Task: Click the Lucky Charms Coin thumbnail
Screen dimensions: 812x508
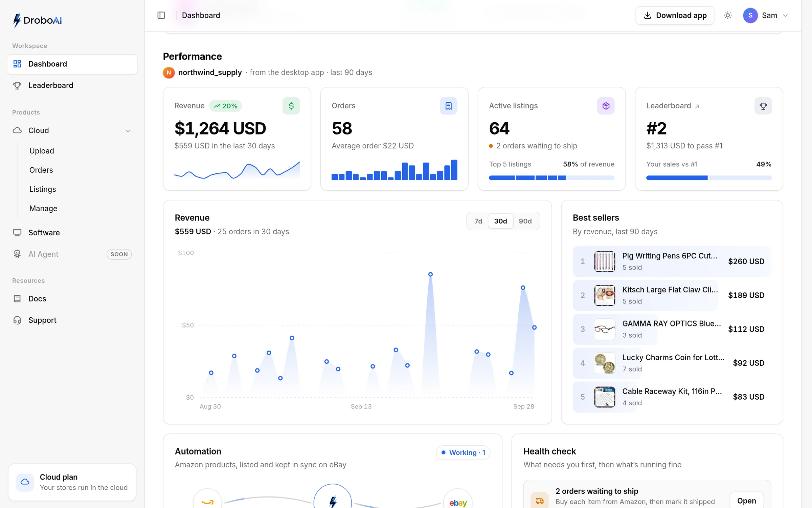Action: click(x=605, y=363)
